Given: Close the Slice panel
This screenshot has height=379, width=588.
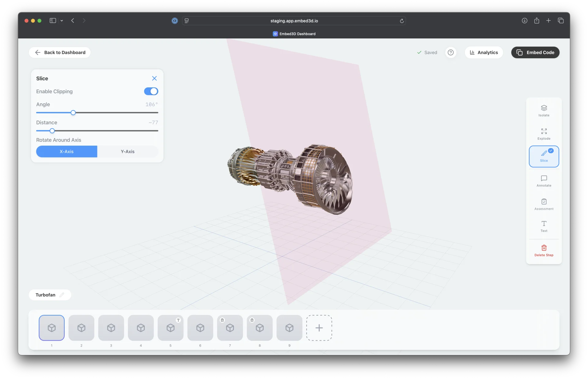Looking at the screenshot, I should (x=154, y=78).
